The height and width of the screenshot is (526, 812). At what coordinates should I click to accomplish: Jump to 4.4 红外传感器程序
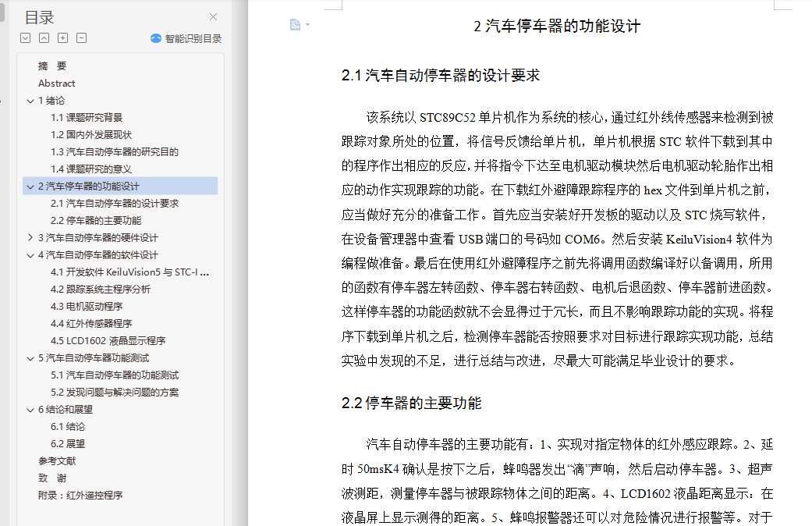(x=91, y=323)
